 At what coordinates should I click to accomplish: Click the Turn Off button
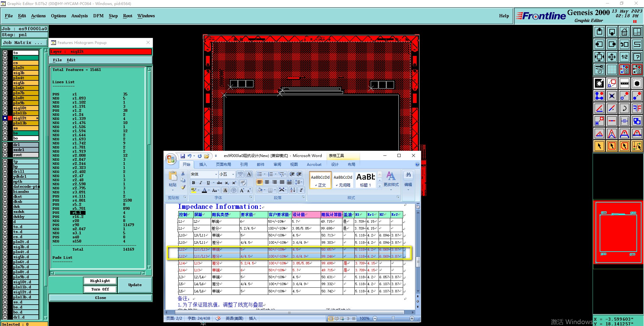[100, 289]
